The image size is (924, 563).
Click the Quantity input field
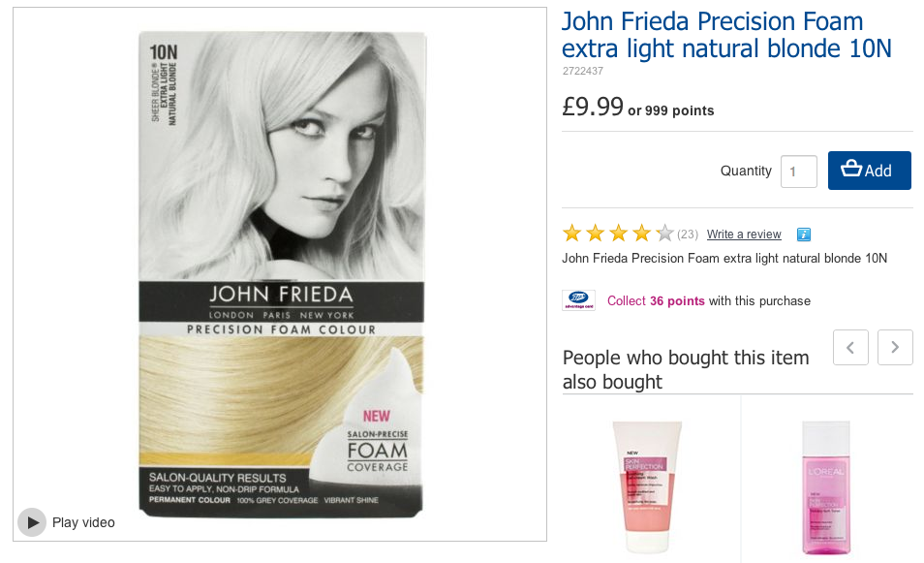[798, 172]
